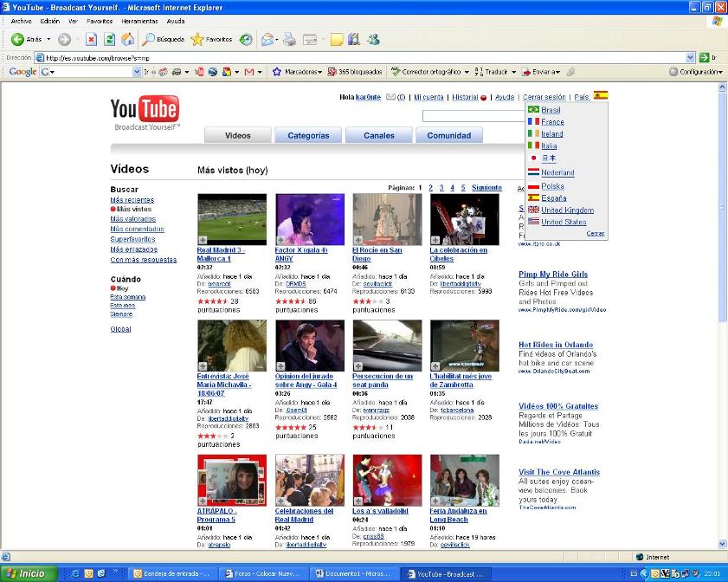728x582 pixels.
Task: Click the United Kingdom flag icon
Action: click(533, 210)
